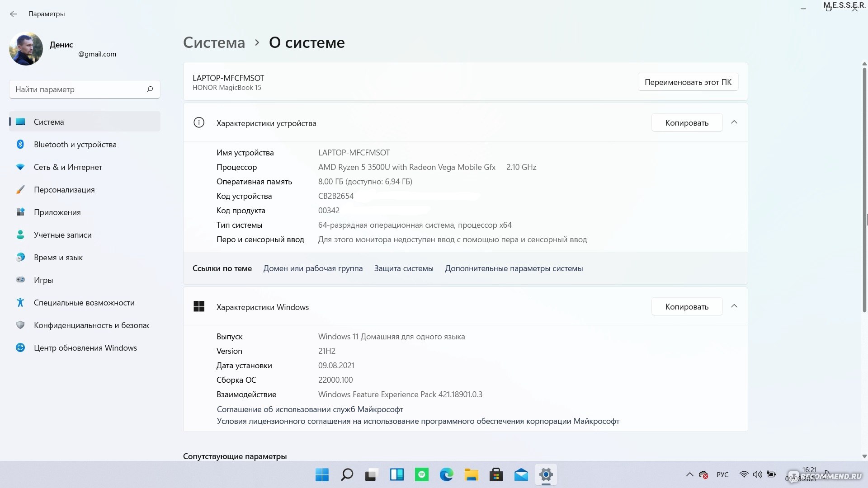This screenshot has width=868, height=488.
Task: Click Система breadcrumb in page heading
Action: pyautogui.click(x=214, y=42)
